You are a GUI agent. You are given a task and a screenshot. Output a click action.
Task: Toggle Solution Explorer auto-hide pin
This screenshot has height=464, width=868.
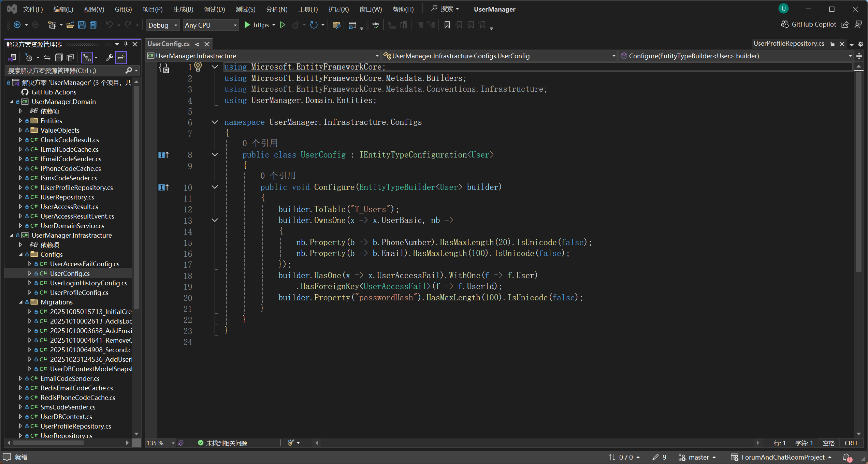click(126, 44)
